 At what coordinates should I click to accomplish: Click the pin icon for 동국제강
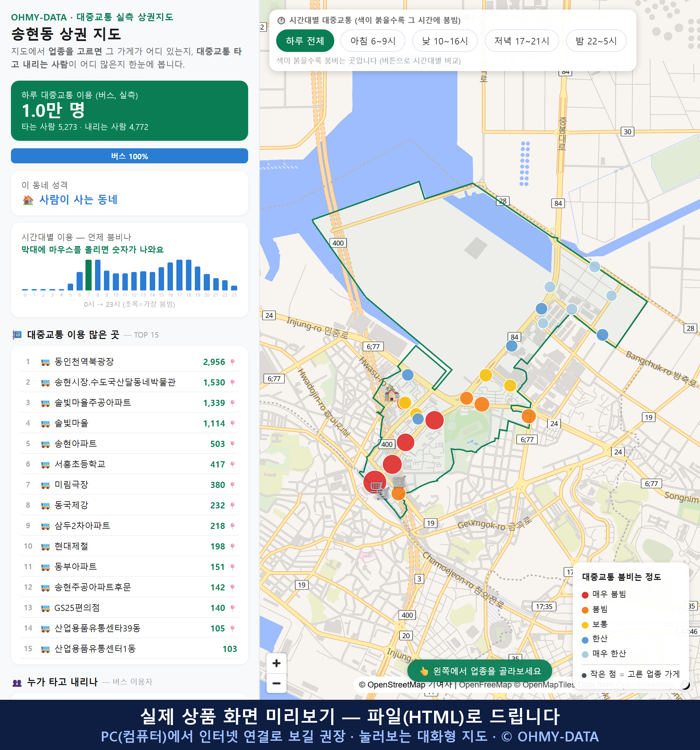point(232,506)
